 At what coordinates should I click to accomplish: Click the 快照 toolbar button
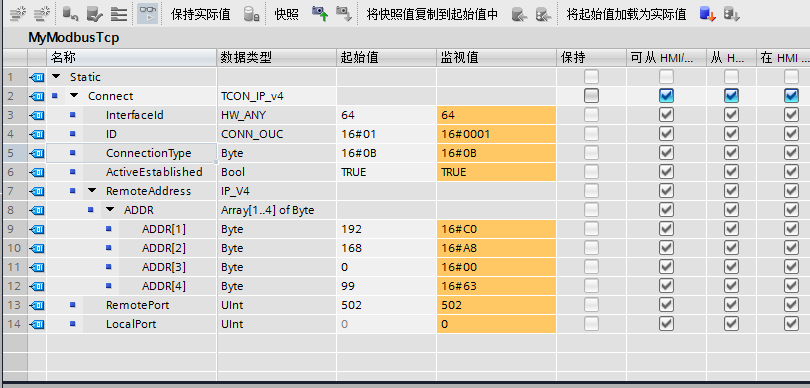(x=287, y=14)
